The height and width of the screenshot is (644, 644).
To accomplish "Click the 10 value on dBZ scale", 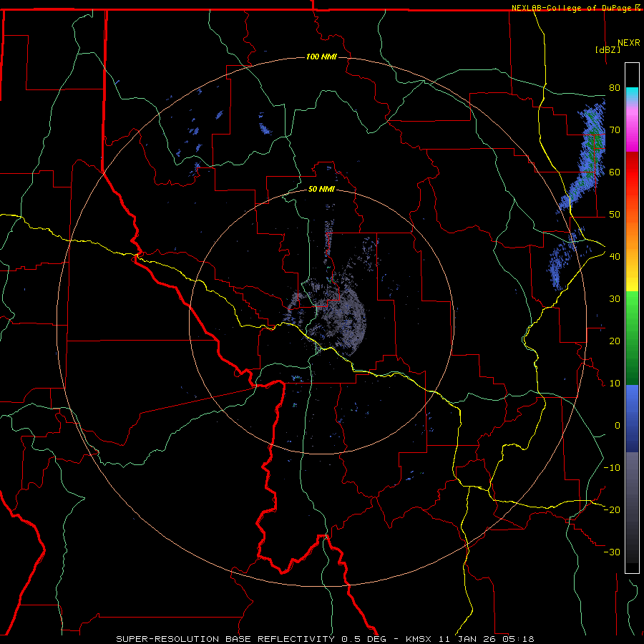I will tap(615, 384).
